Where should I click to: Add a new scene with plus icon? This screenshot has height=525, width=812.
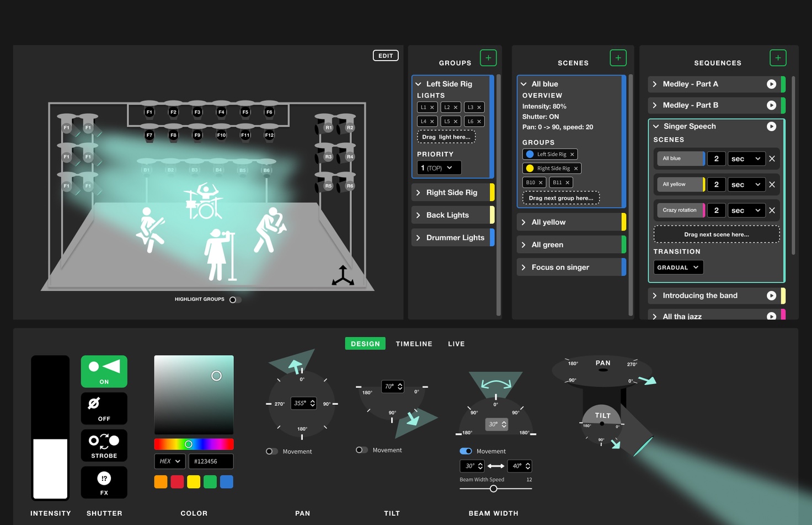pos(618,58)
